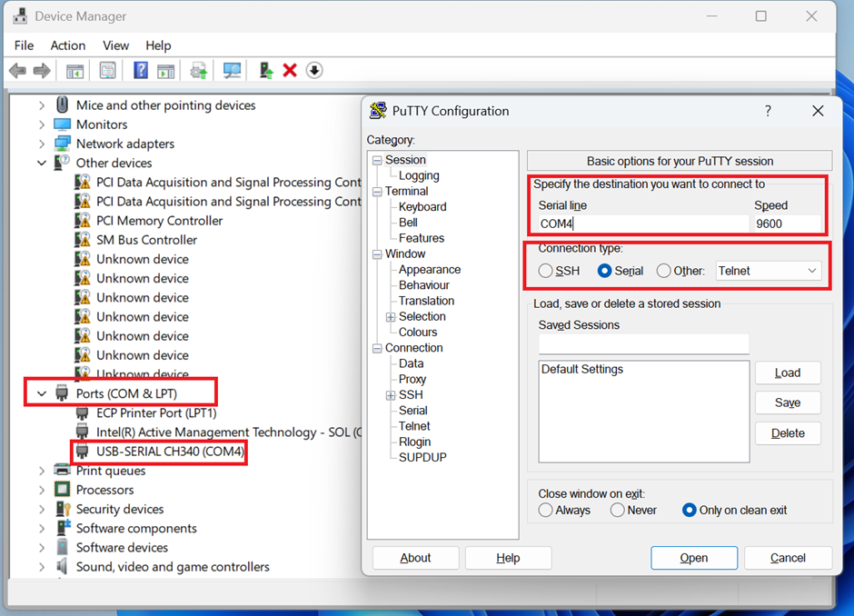
Task: Click the Load button for saved sessions
Action: tap(788, 373)
